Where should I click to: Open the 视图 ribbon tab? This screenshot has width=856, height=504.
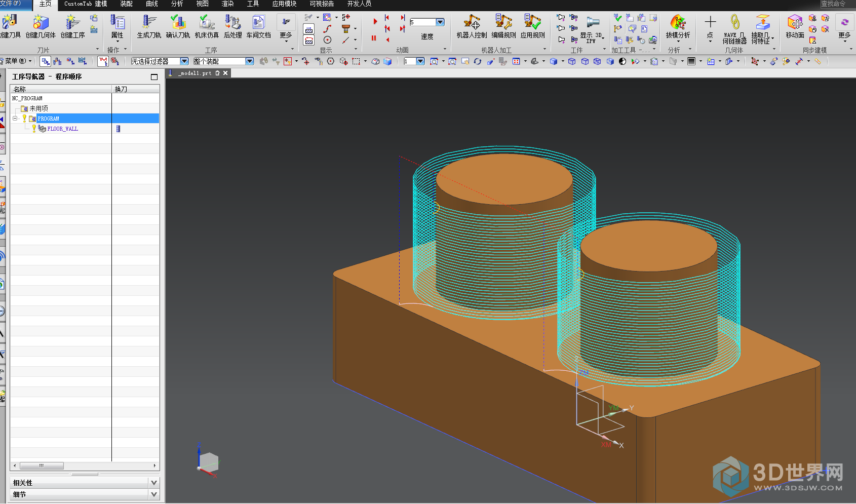tap(203, 4)
